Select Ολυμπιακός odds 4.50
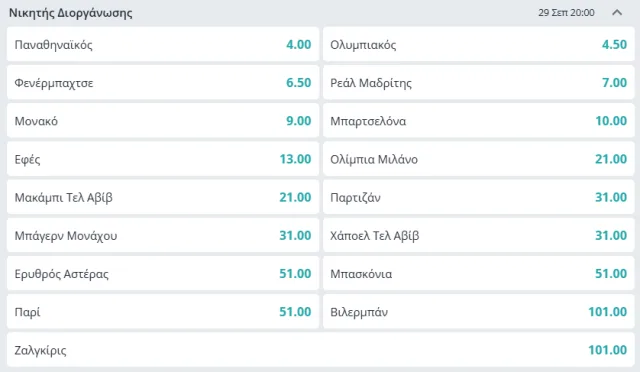The image size is (640, 372). click(478, 45)
